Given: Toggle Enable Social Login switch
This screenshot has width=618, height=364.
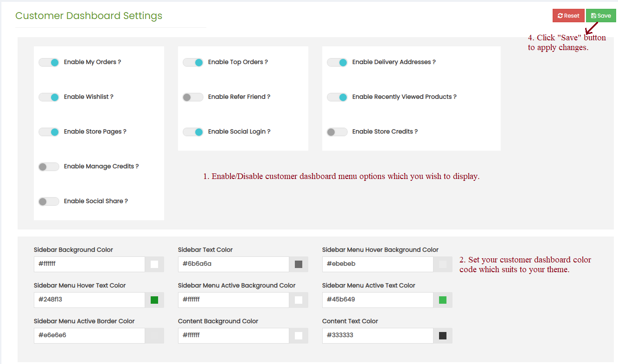Looking at the screenshot, I should pos(193,132).
